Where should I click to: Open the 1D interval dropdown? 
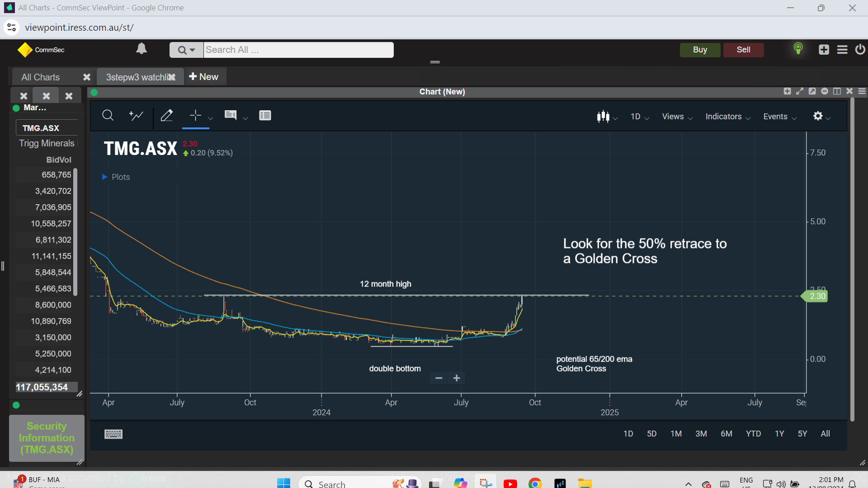pos(640,117)
